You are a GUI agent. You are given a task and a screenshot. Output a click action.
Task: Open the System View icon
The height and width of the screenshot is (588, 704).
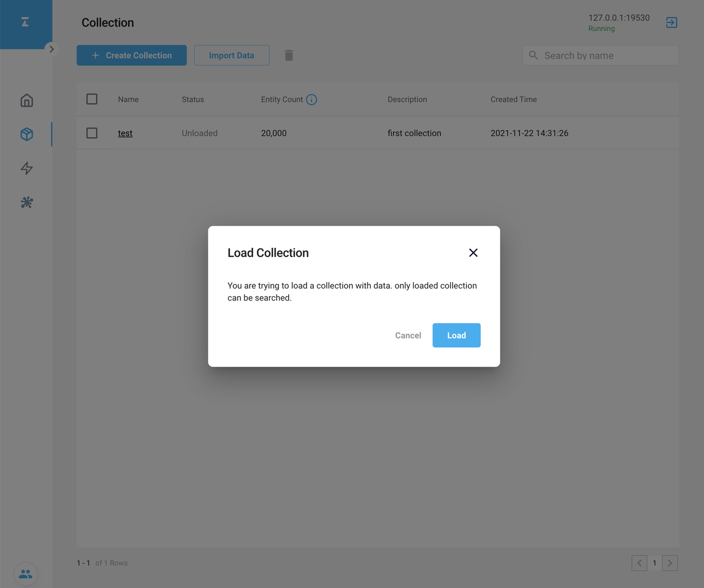[26, 202]
